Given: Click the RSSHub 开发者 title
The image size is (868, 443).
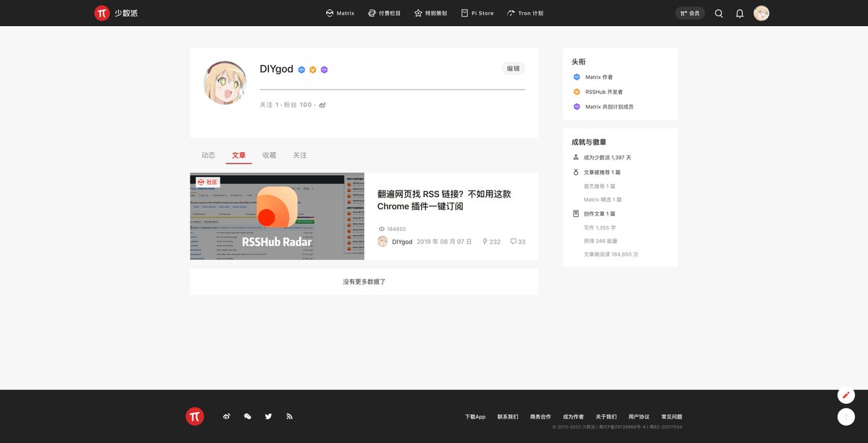Looking at the screenshot, I should tap(604, 92).
